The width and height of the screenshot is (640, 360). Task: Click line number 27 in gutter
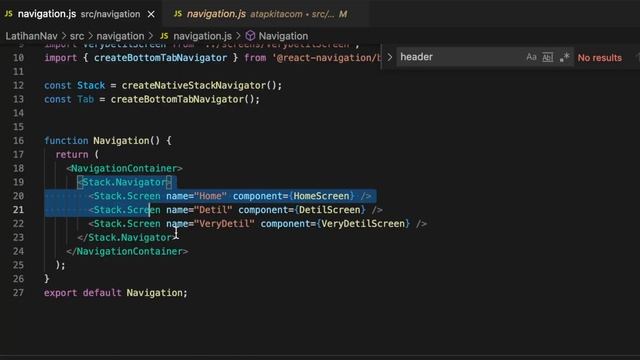coord(18,293)
